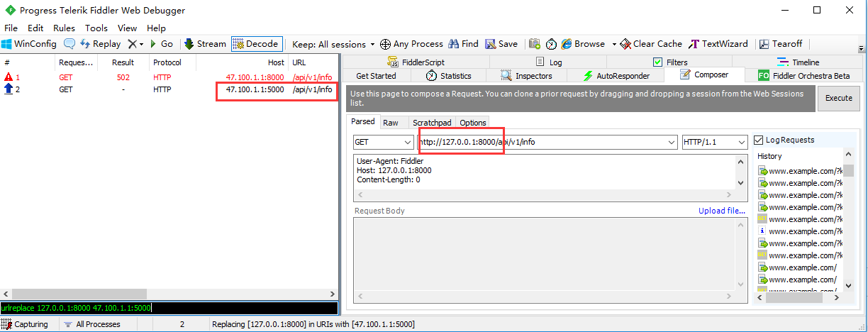This screenshot has width=868, height=332.
Task: Click the upload arrow icon of session 2
Action: coord(9,89)
